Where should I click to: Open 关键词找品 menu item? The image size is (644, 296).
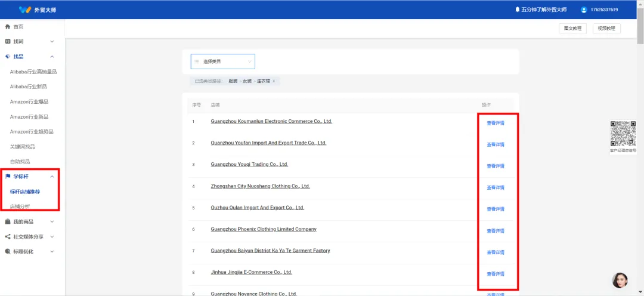click(22, 147)
